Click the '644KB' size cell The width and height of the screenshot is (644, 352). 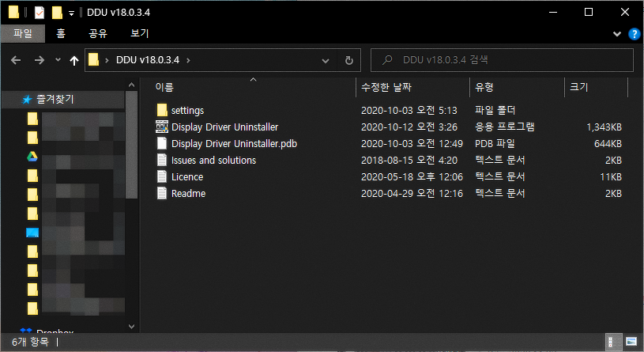(x=608, y=143)
